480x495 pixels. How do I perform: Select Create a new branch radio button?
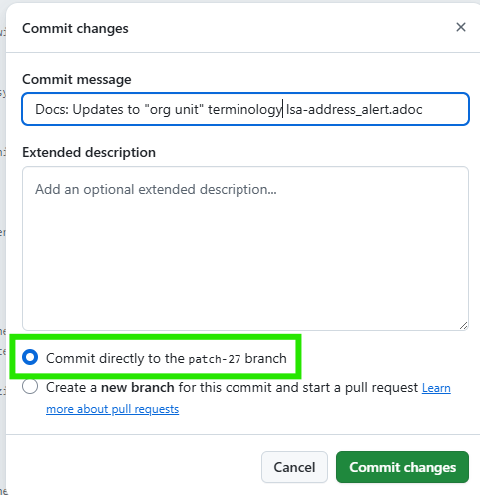30,387
